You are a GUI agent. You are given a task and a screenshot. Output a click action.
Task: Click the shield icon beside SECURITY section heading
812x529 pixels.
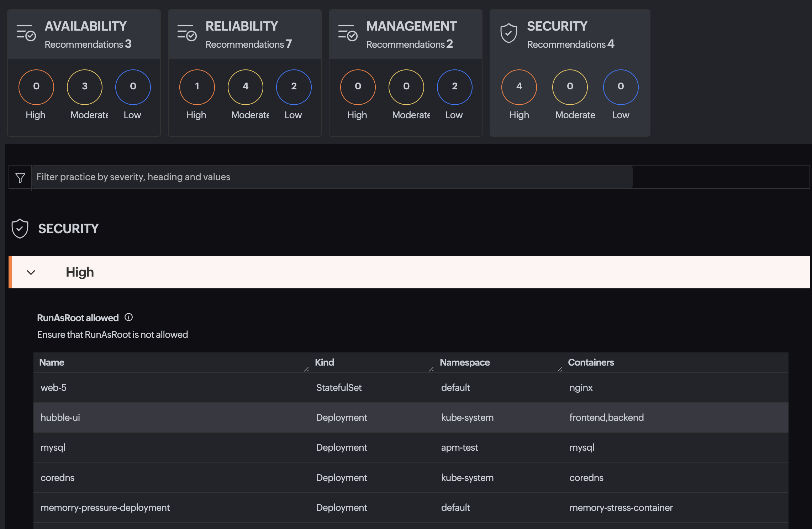pos(20,229)
